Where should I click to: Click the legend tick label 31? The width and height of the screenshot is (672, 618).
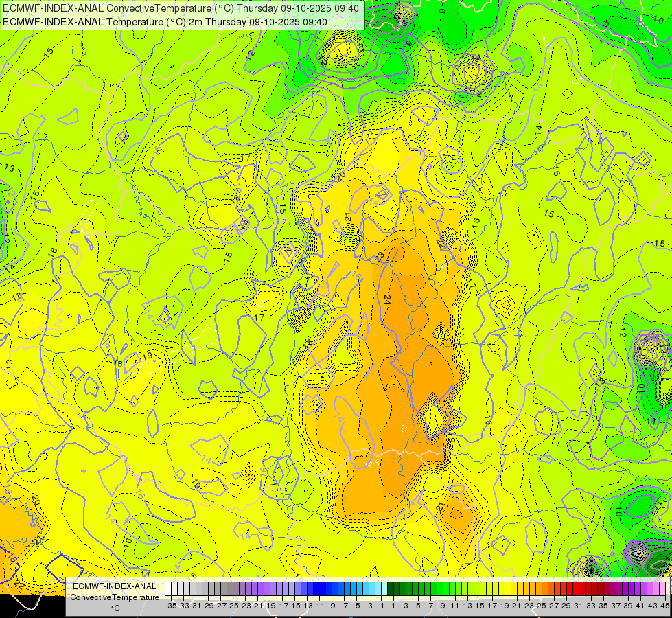point(579,606)
